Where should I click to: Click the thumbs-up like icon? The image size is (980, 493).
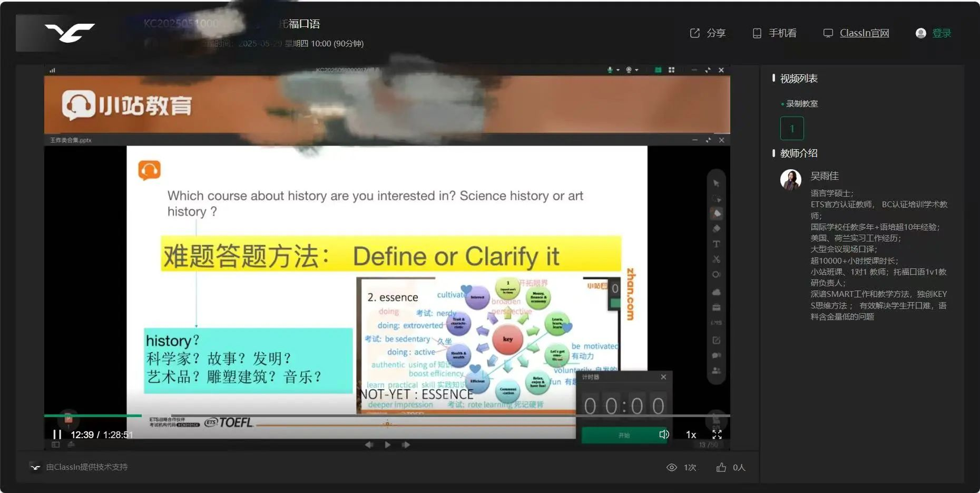[x=721, y=467]
